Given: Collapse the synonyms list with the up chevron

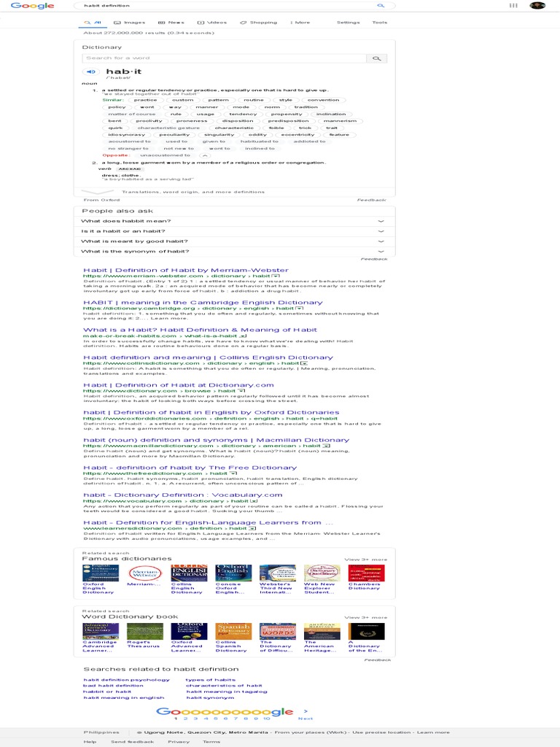Looking at the screenshot, I should pyautogui.click(x=205, y=155).
